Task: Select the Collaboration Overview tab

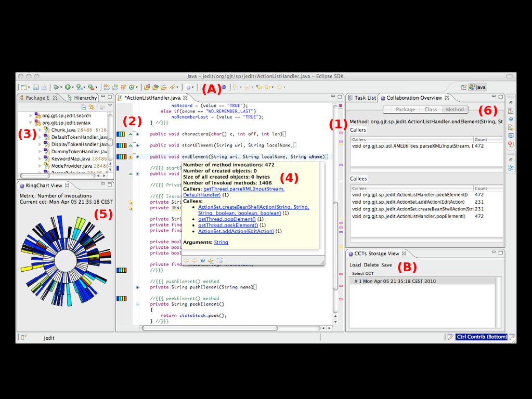Action: pos(414,98)
